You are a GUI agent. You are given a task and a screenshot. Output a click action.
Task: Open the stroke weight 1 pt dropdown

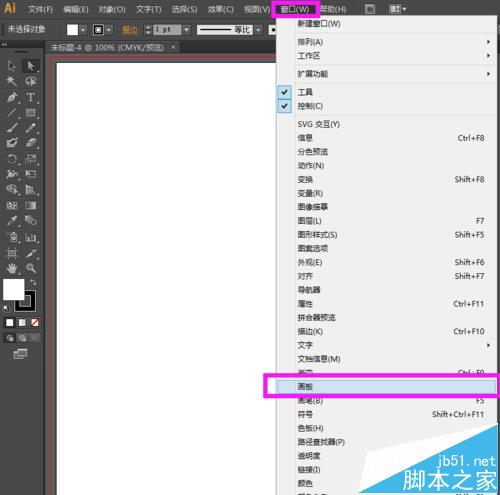pos(187,30)
